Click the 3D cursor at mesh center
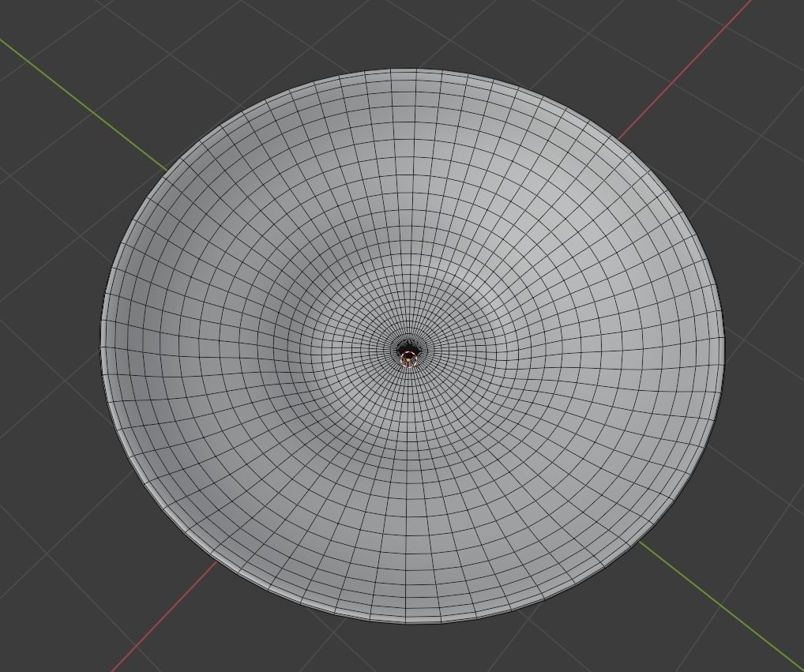This screenshot has width=804, height=672. [408, 359]
